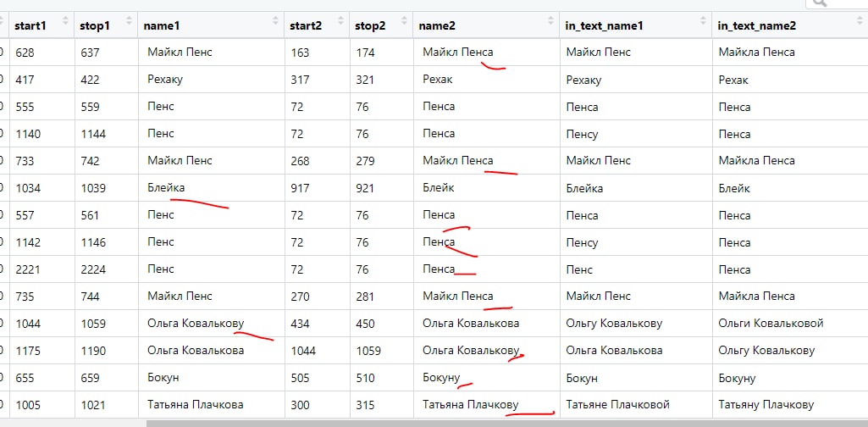
Task: Select the name1 cell Ольга Ковалькову
Action: (x=196, y=324)
